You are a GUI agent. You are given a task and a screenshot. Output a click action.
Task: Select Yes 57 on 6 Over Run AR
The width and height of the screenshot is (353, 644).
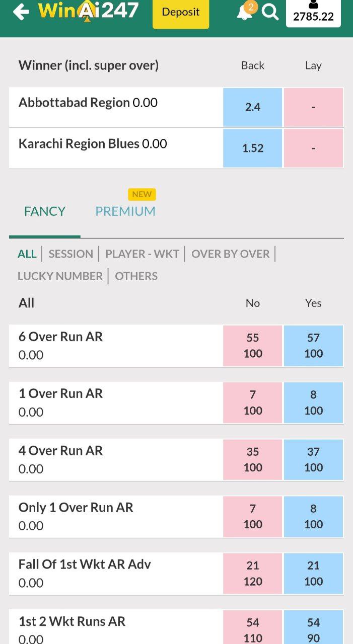click(313, 346)
